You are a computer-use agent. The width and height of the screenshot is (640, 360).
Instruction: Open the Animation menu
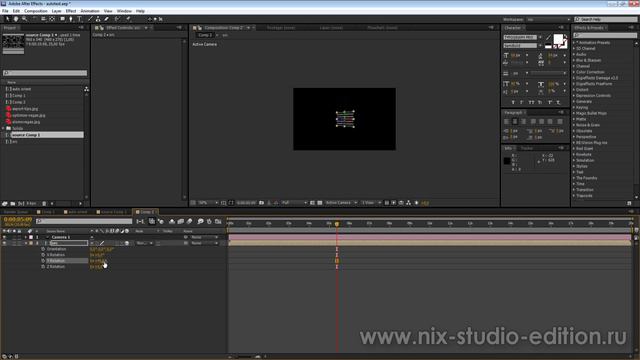click(90, 11)
